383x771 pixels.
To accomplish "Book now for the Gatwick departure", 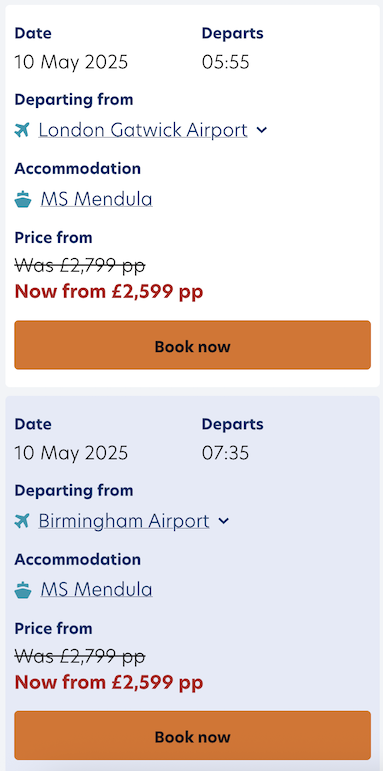I will point(192,345).
